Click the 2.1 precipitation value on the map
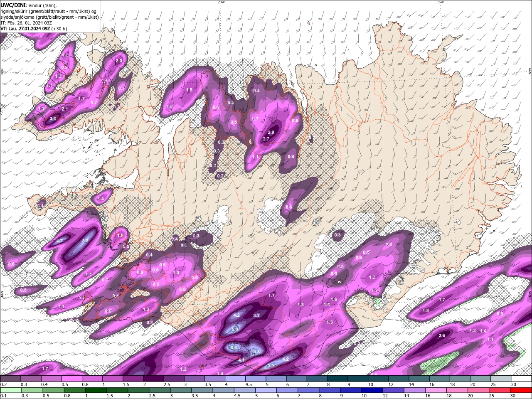The image size is (532, 399). [65, 109]
